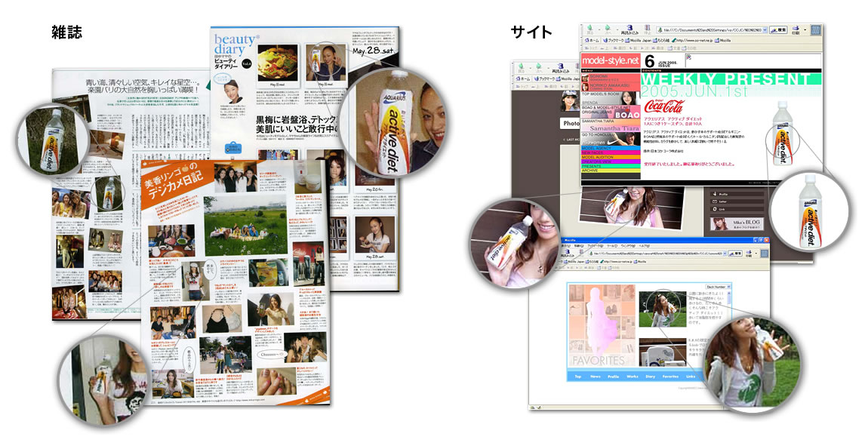
Task: Reload the page in model-style.net browser window
Action: point(630,29)
